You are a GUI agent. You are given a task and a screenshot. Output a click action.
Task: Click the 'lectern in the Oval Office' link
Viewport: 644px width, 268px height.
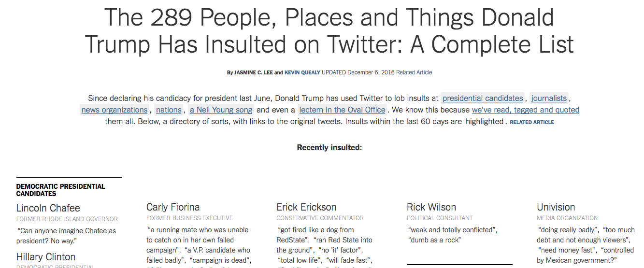tap(342, 110)
